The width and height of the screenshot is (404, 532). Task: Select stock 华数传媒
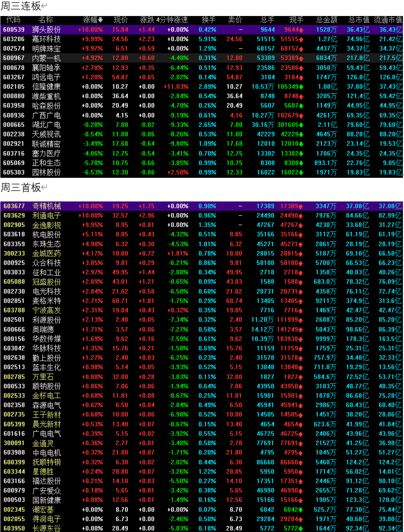click(47, 339)
